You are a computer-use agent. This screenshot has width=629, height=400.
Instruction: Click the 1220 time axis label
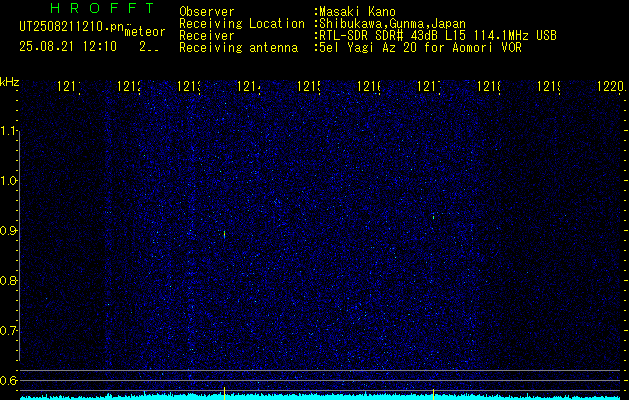pos(611,86)
